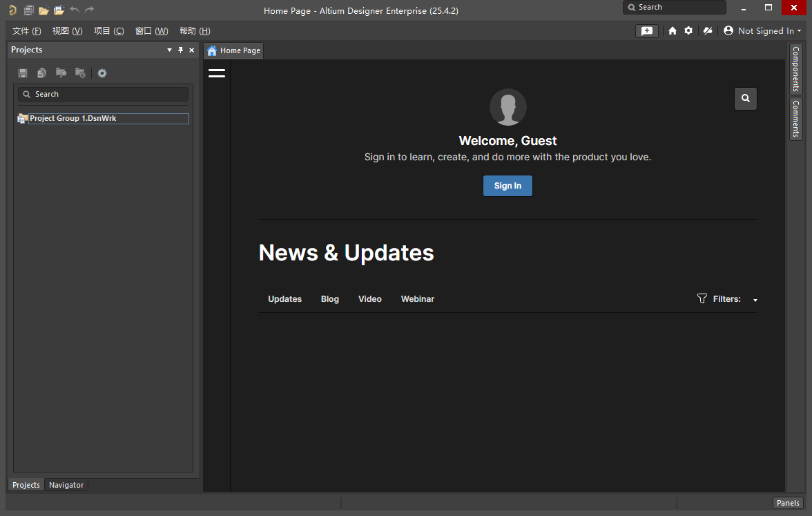The image size is (812, 516).
Task: Click the Filters funnel icon
Action: point(702,298)
